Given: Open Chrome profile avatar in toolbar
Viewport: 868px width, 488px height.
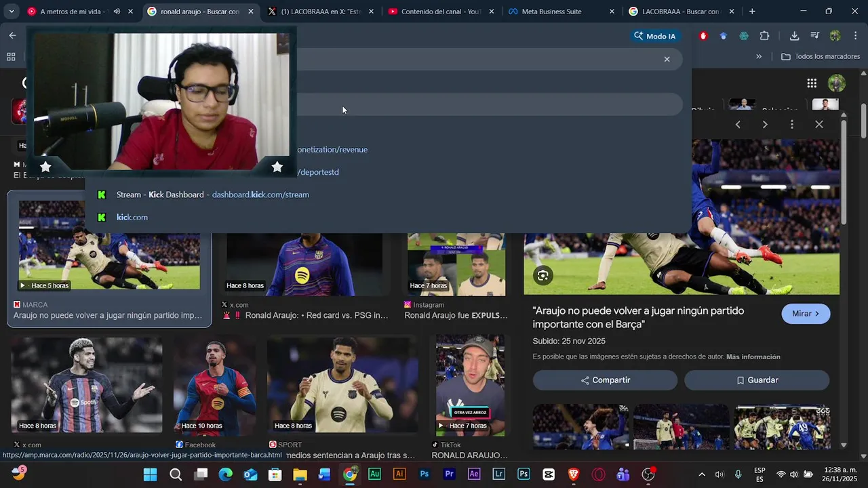Looking at the screenshot, I should [835, 36].
